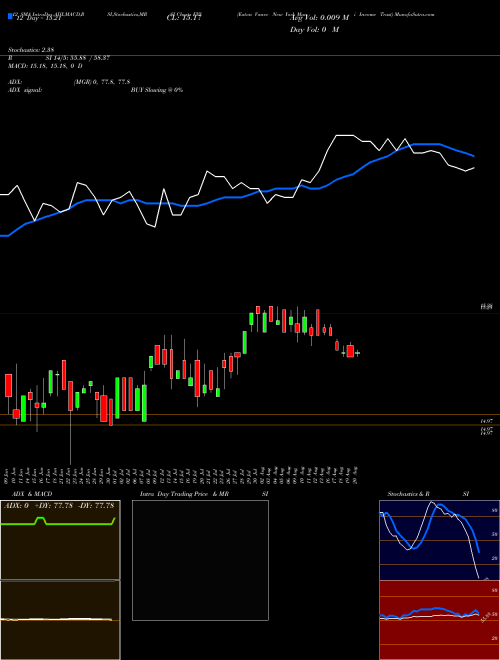Screen dimensions: 500x660
Task: Click the 'Stochastics: 2.88' value text
Action: (31, 50)
